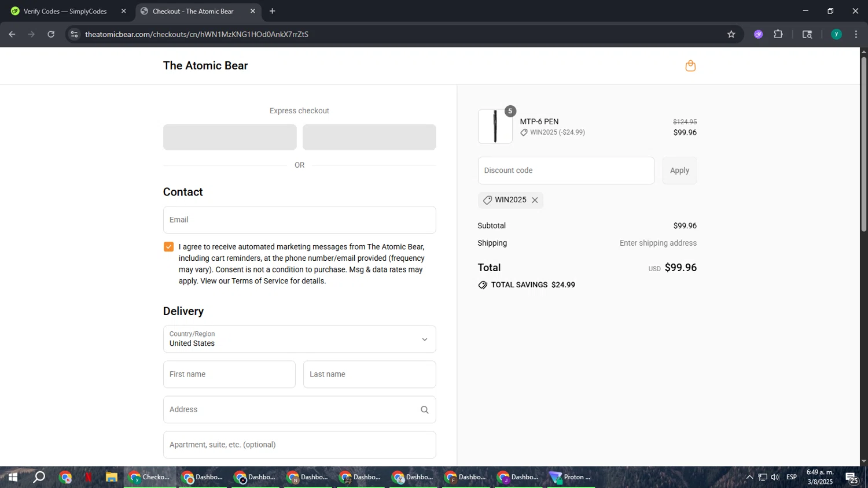Click the network tray icon
The image size is (868, 488).
pos(763,477)
